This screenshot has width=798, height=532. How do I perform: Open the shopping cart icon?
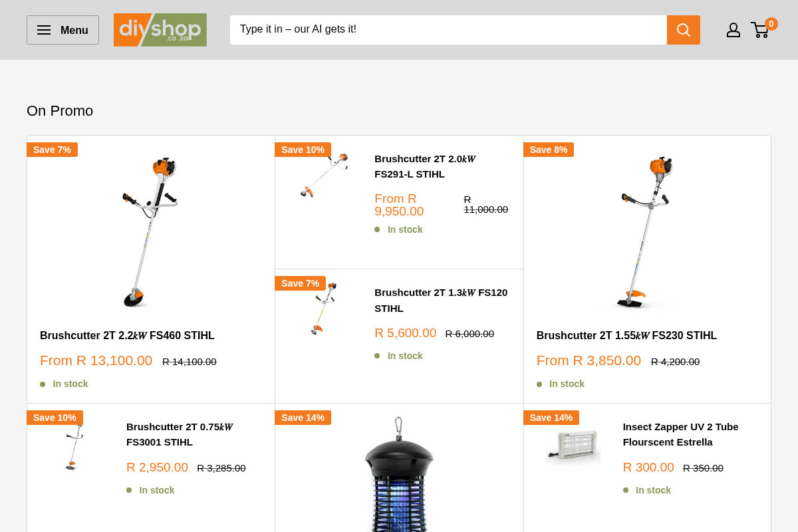tap(760, 30)
